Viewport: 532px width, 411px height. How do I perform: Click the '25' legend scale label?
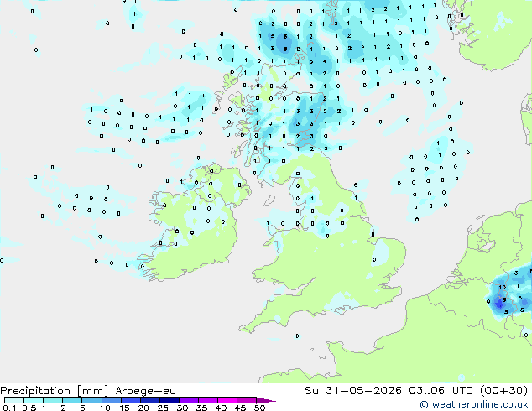[163, 408]
